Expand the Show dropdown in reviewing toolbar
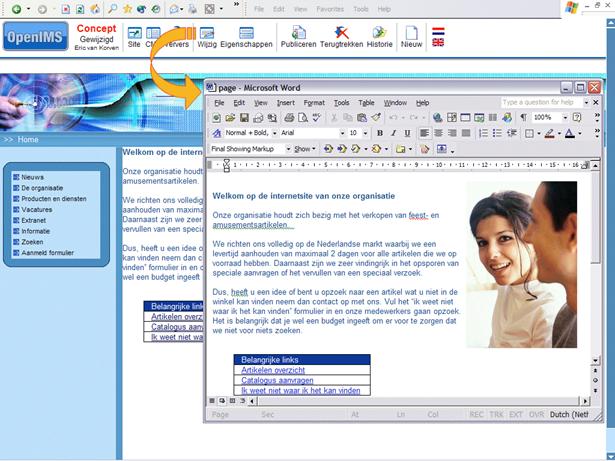Screen dimensions: 615x461 click(x=305, y=149)
